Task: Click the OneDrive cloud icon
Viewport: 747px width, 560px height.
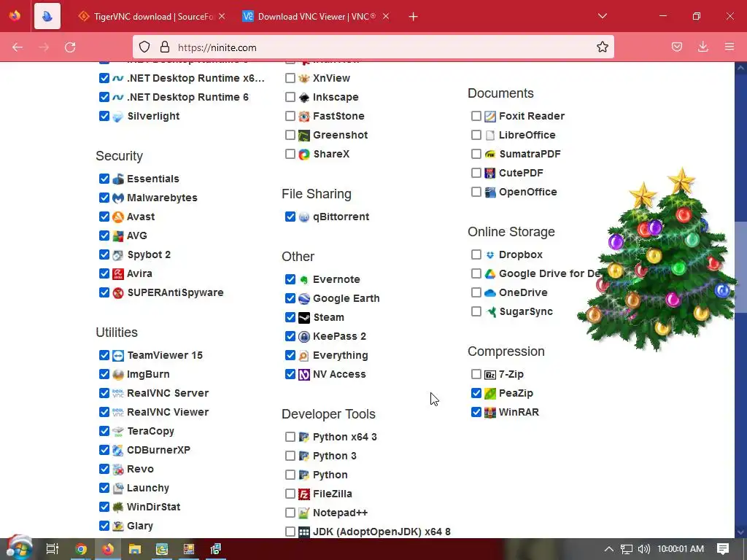Action: (489, 293)
